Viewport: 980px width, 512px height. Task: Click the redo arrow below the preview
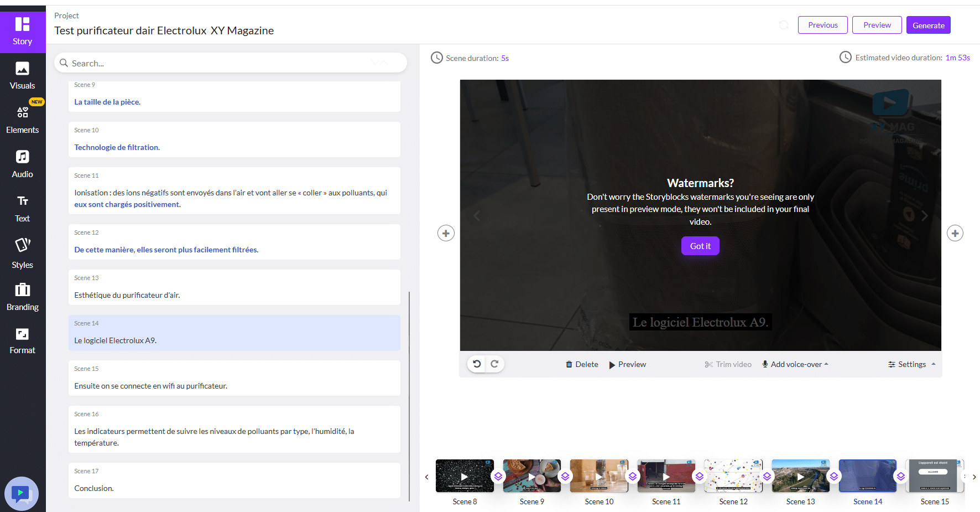point(494,364)
